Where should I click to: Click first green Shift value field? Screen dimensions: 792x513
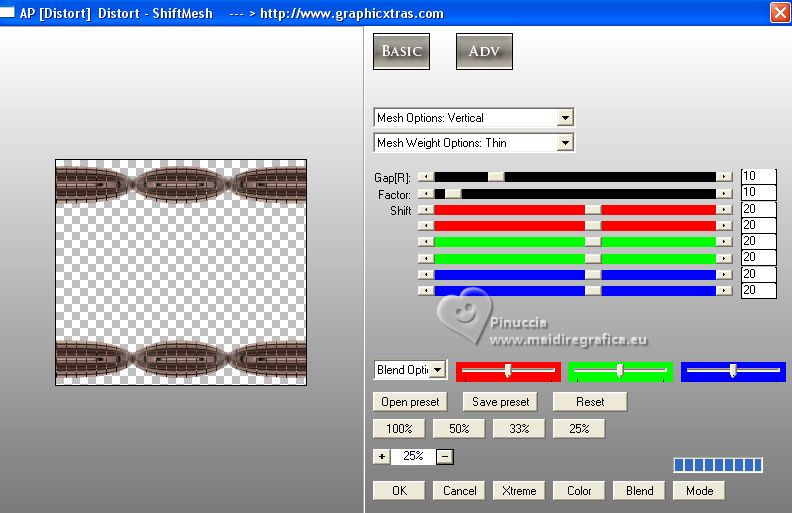click(758, 241)
